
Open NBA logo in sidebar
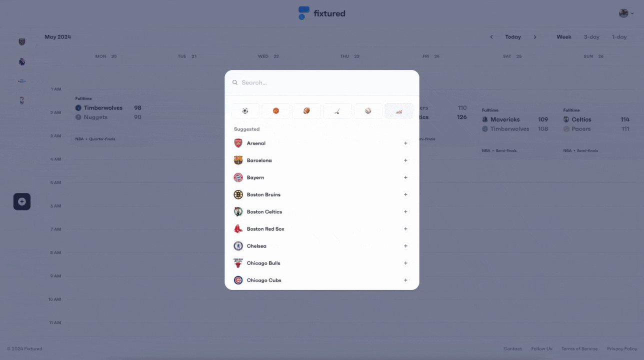tap(21, 100)
